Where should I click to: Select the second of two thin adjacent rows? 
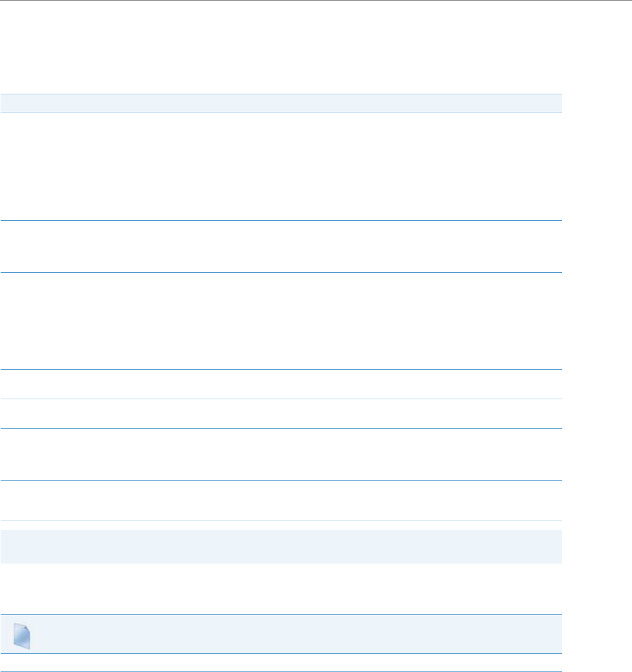(x=281, y=413)
